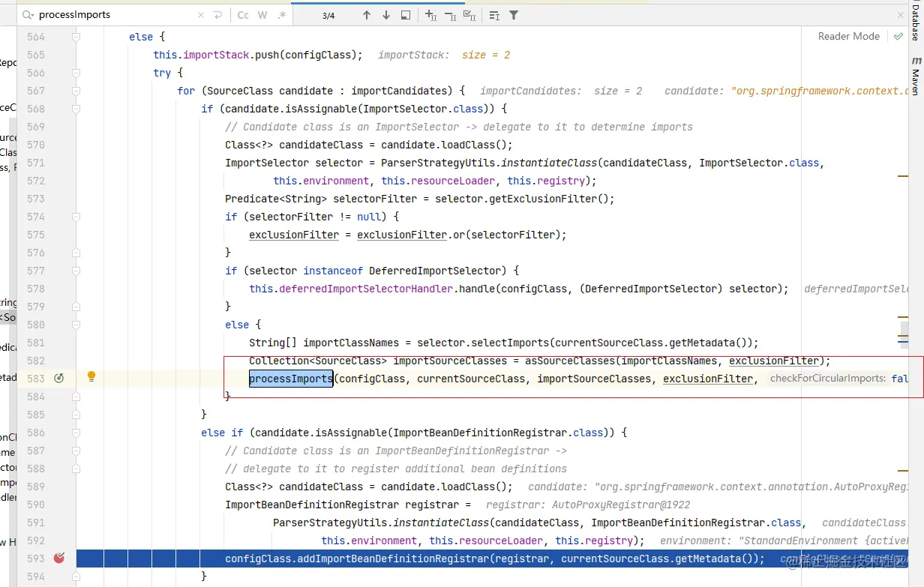The height and width of the screenshot is (587, 924).
Task: Toggle Words (W) search option
Action: click(x=262, y=15)
